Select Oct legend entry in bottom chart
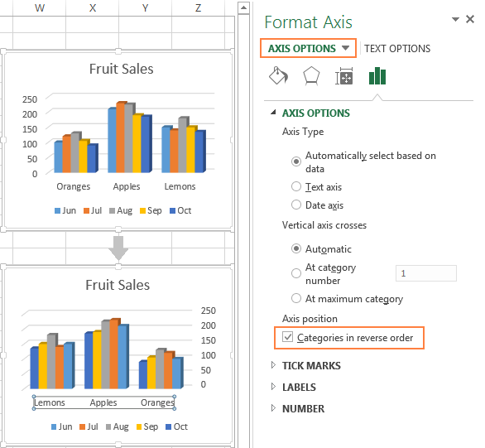 [x=176, y=426]
